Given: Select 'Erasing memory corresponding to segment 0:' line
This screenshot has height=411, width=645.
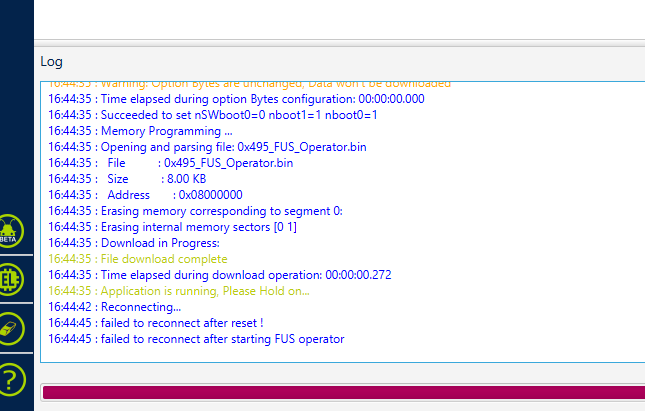Looking at the screenshot, I should click(x=195, y=211).
